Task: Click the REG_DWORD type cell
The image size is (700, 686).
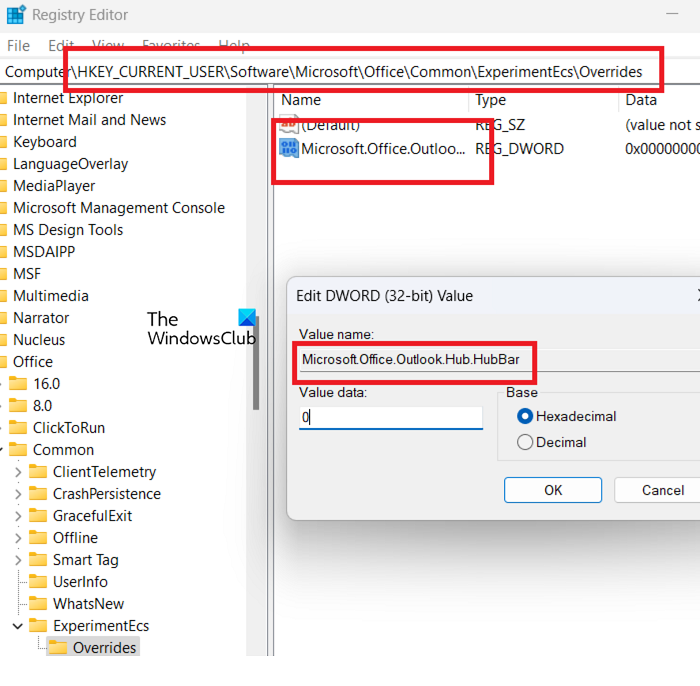Action: coord(519,148)
